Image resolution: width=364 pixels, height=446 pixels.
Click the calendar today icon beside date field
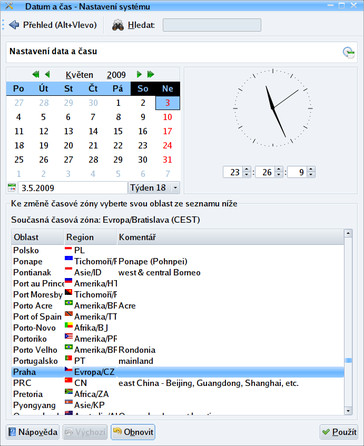click(12, 188)
